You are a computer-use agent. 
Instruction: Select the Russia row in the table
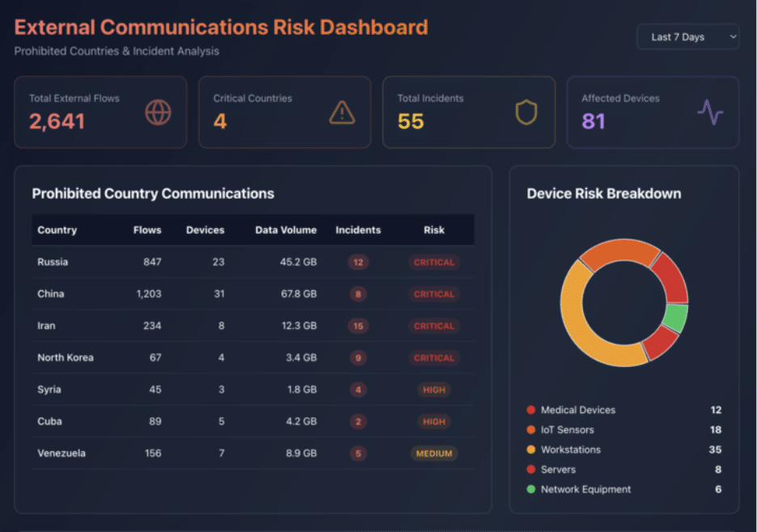[x=53, y=262]
